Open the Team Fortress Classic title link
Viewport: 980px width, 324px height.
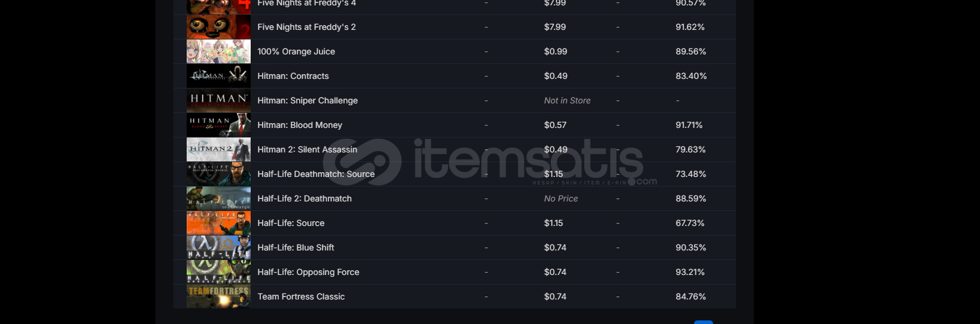301,297
